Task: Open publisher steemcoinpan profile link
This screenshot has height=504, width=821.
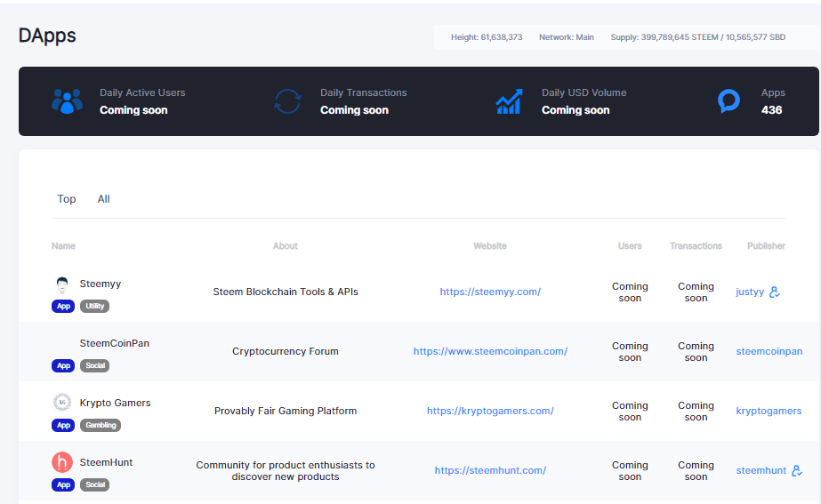Action: tap(769, 351)
